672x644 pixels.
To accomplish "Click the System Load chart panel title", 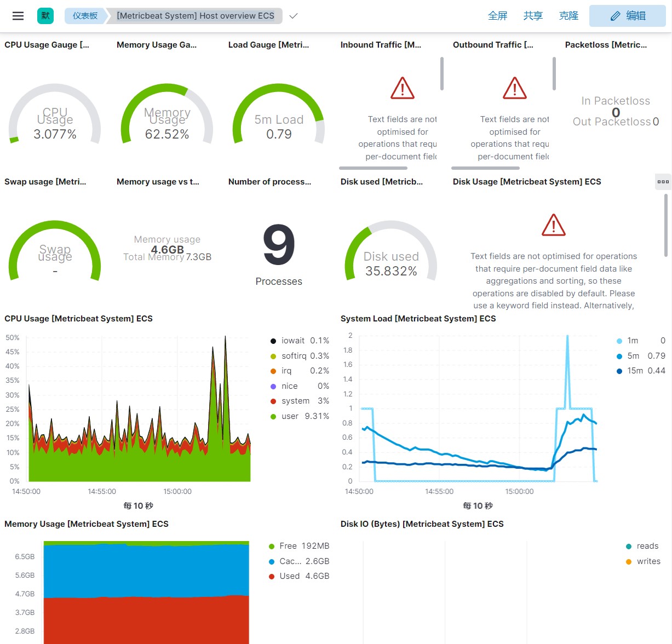I will [418, 319].
